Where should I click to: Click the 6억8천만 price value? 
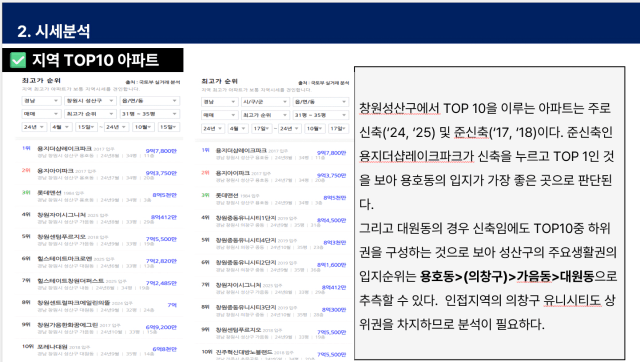point(164,349)
